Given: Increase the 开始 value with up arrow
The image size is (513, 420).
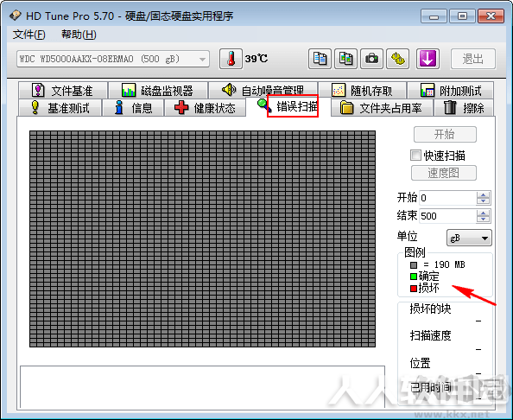Looking at the screenshot, I should pyautogui.click(x=483, y=194).
